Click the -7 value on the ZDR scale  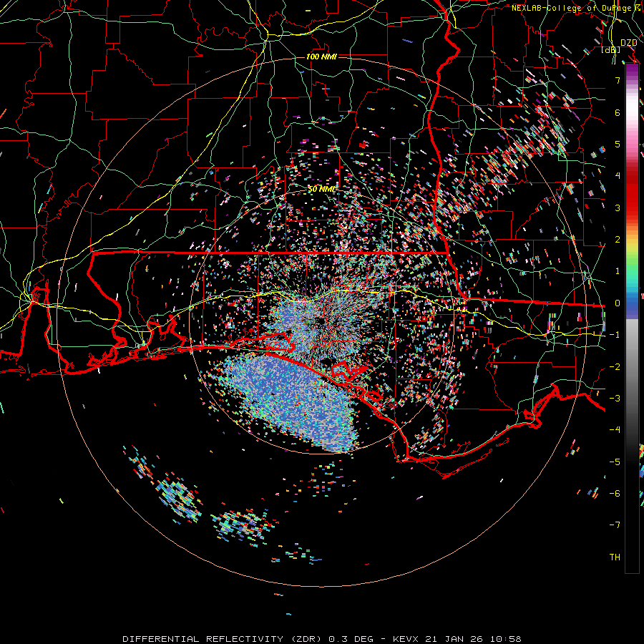pyautogui.click(x=615, y=525)
